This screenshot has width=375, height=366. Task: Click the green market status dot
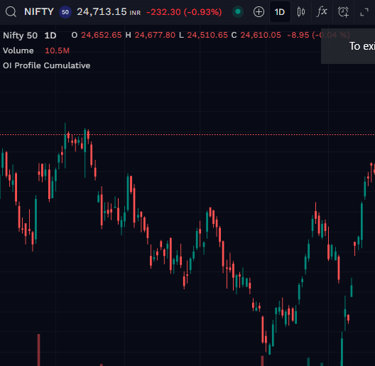click(238, 12)
